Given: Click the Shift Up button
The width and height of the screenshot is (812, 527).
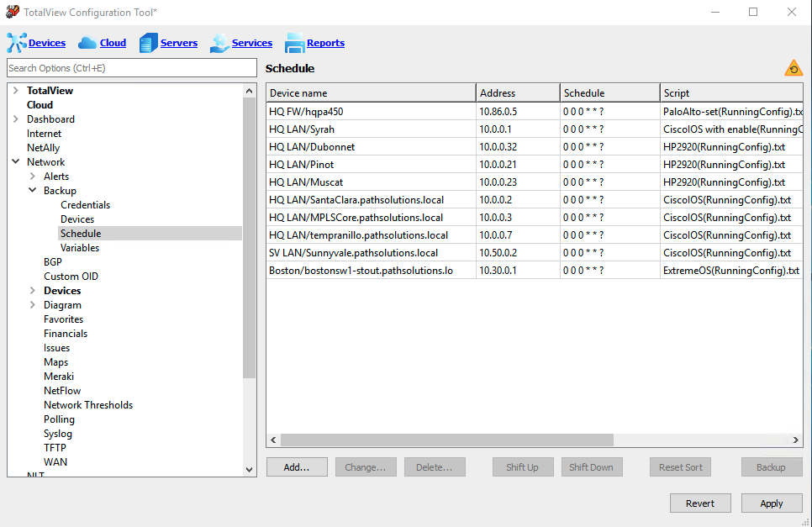Looking at the screenshot, I should [523, 467].
